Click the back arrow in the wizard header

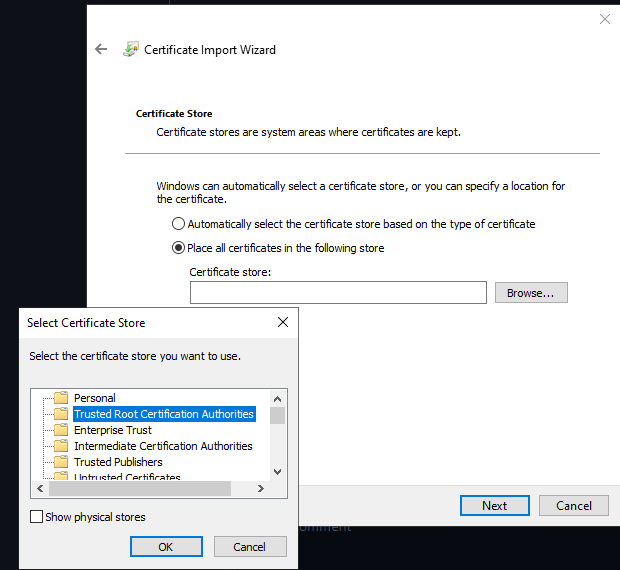click(x=101, y=49)
